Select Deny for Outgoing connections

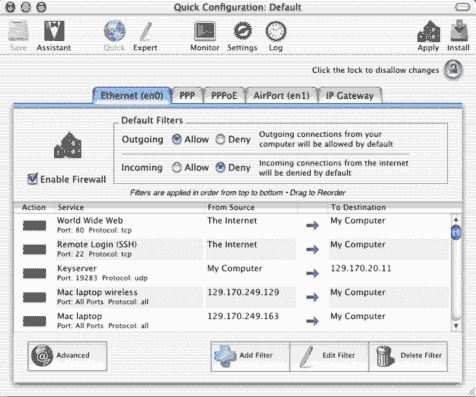pos(220,139)
